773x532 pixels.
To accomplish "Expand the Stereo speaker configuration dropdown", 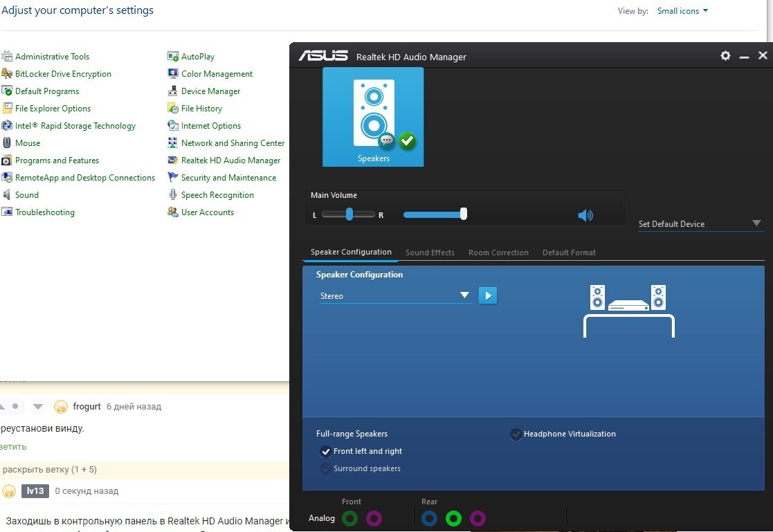I will [x=464, y=296].
